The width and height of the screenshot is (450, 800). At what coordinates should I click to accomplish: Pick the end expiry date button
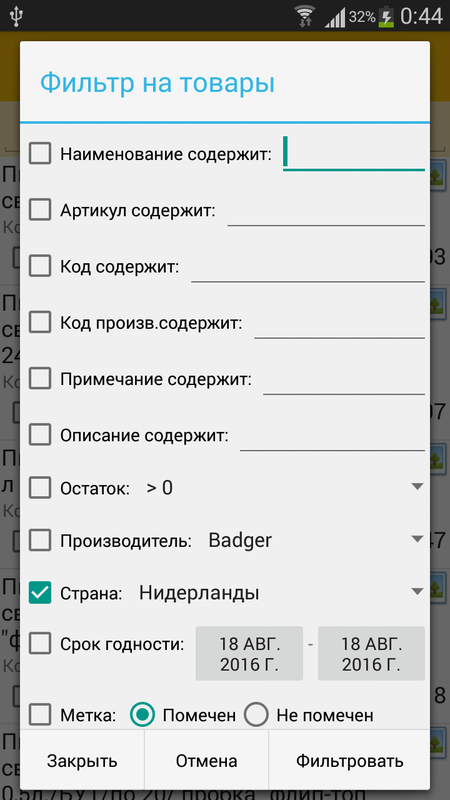click(371, 653)
